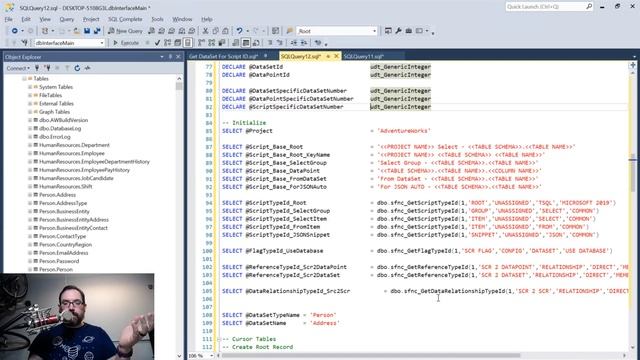Click the Cut scissors icon
This screenshot has height=360, width=640.
[205, 31]
